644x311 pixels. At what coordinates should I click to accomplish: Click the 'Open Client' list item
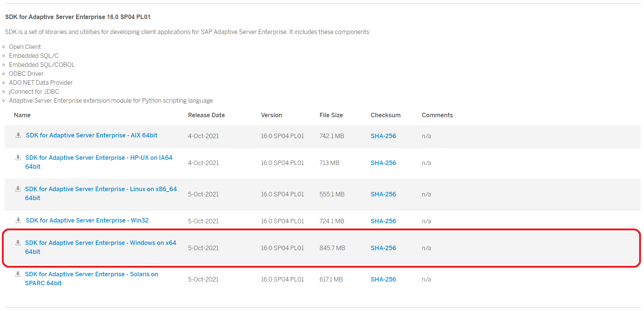point(25,47)
